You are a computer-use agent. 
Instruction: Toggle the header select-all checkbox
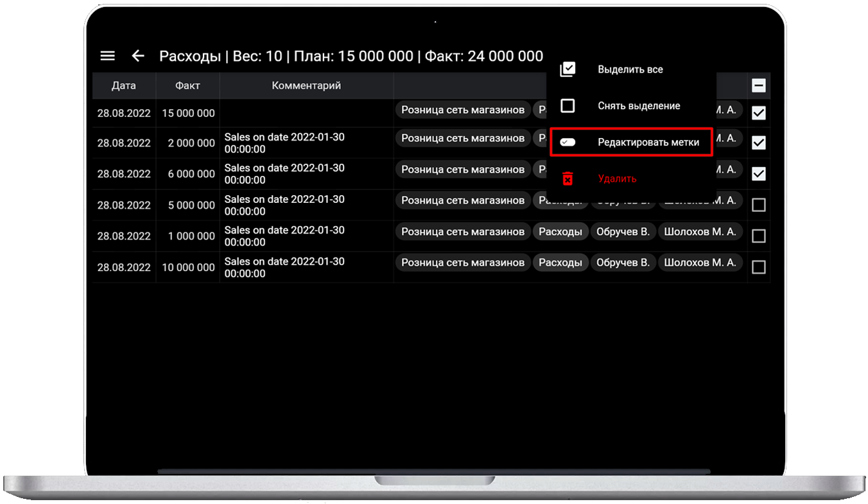click(758, 85)
